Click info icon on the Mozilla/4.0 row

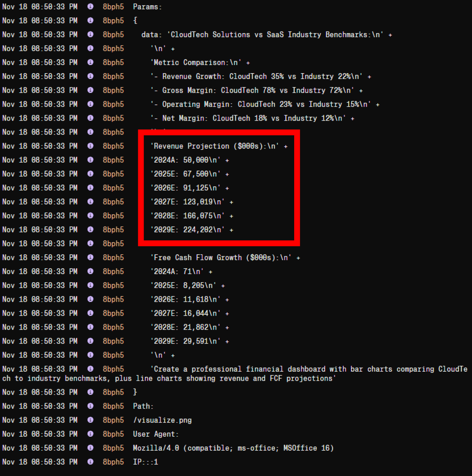click(x=90, y=448)
